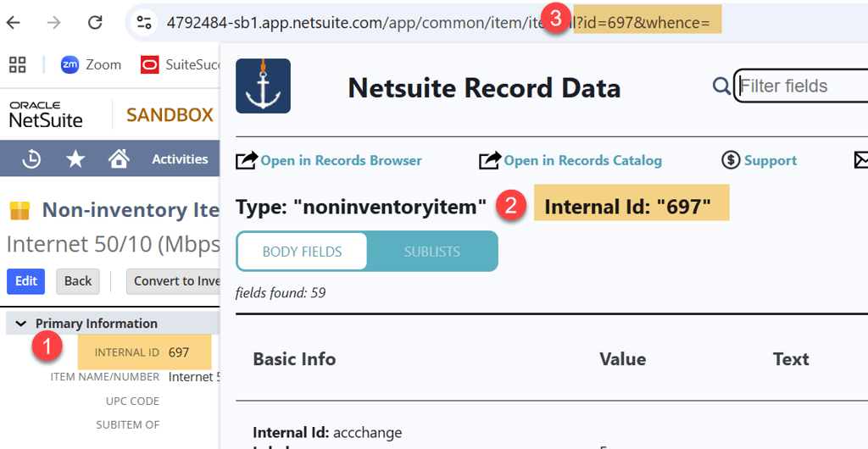The height and width of the screenshot is (449, 868).
Task: Click the SUBITEM OF label
Action: tap(128, 424)
